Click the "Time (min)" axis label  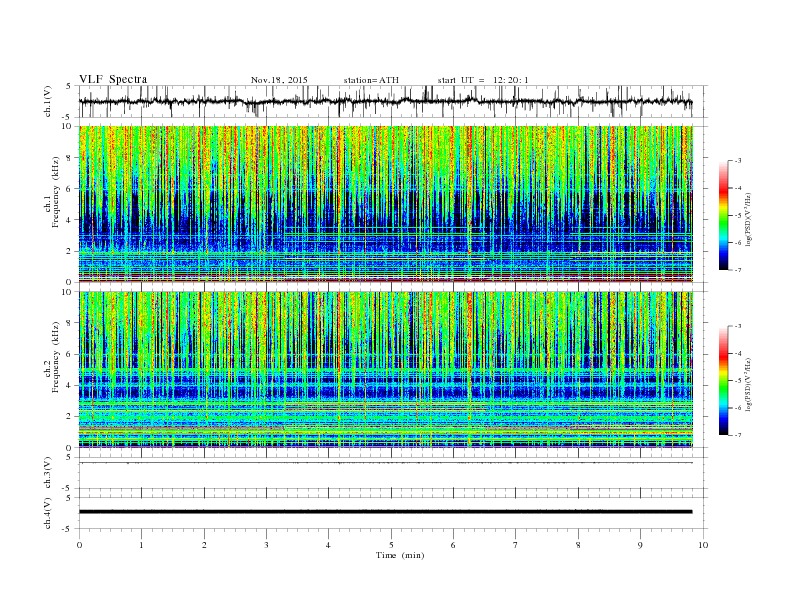coord(400,555)
